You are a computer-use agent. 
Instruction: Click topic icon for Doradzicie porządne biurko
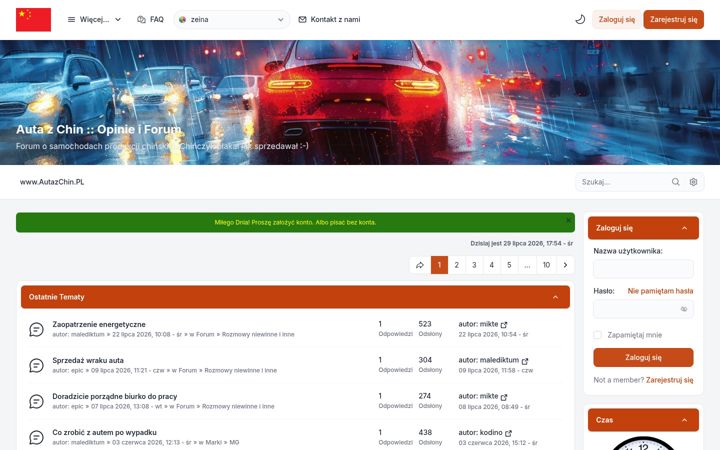(36, 401)
